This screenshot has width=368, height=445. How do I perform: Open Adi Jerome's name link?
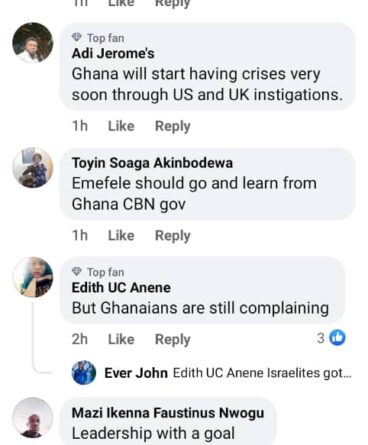point(113,54)
